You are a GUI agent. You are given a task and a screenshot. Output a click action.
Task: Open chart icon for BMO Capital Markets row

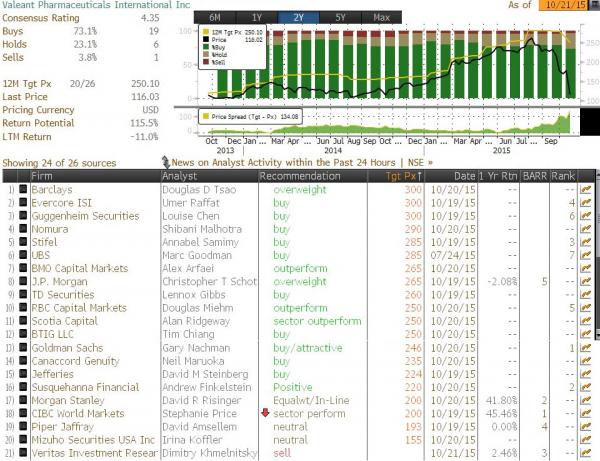(585, 268)
